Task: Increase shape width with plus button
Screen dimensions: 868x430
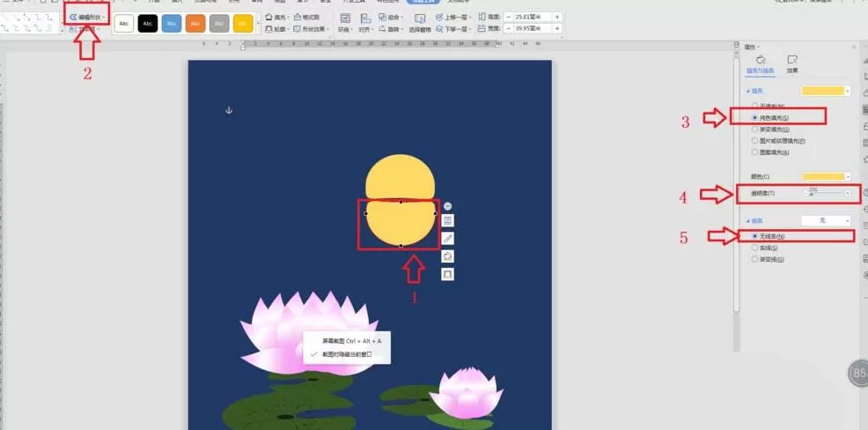Action: 557,29
